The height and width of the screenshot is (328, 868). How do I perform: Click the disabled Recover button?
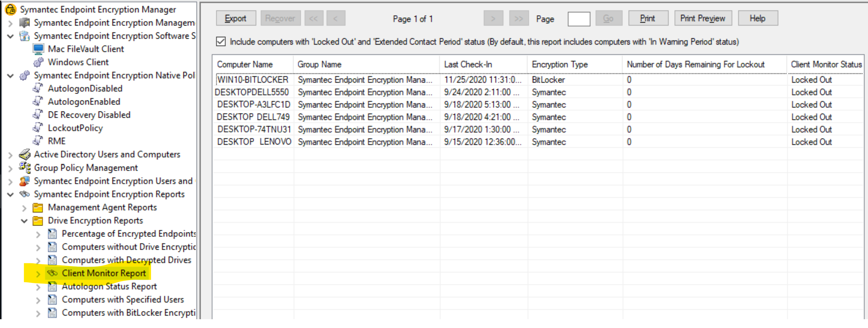click(280, 18)
